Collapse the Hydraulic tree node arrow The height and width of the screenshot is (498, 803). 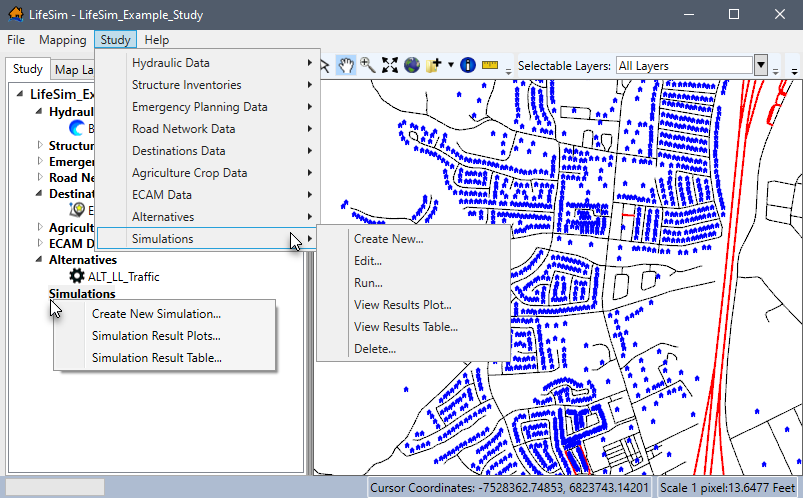[x=39, y=111]
